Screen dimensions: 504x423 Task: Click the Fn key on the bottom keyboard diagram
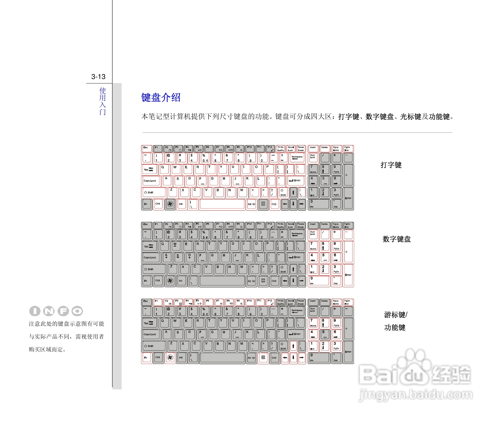click(146, 357)
